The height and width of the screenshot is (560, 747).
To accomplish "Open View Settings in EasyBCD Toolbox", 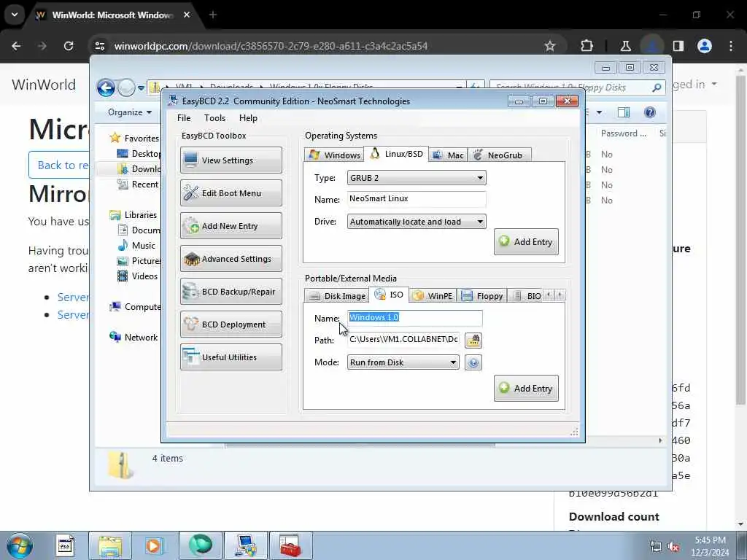I will coord(231,160).
